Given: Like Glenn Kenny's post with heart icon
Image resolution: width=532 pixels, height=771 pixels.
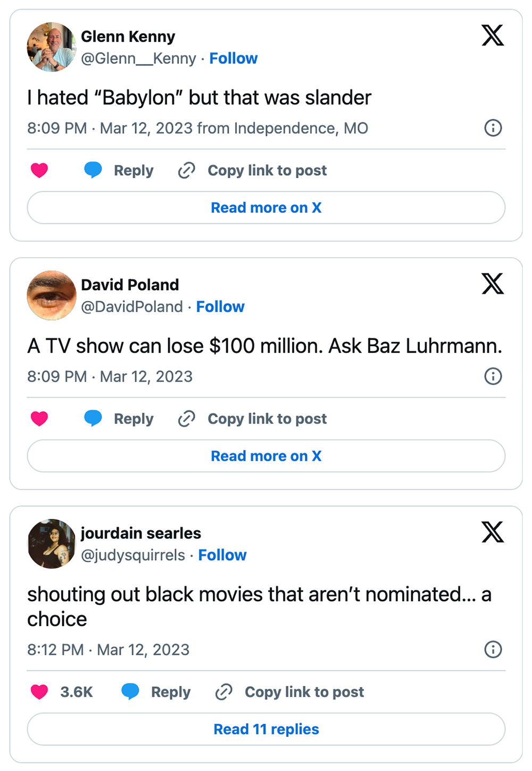Looking at the screenshot, I should point(39,170).
